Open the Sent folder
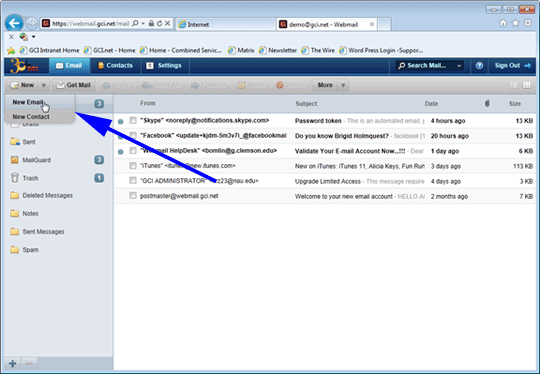540x374 pixels. (29, 142)
